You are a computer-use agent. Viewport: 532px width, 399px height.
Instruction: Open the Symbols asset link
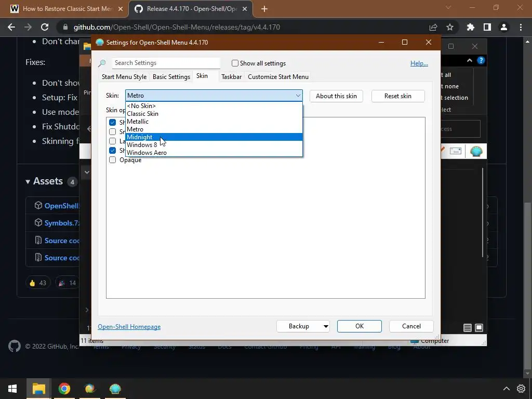(61, 223)
